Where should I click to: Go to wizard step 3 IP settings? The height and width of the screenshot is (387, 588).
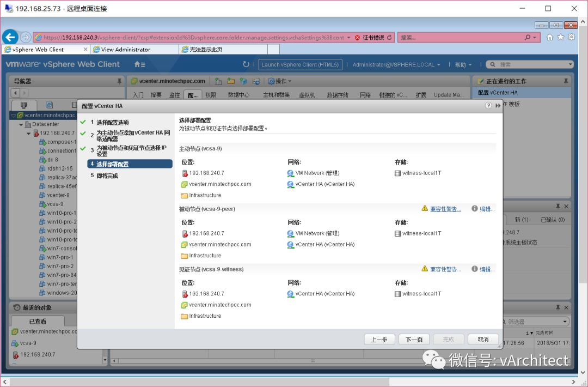tap(131, 150)
